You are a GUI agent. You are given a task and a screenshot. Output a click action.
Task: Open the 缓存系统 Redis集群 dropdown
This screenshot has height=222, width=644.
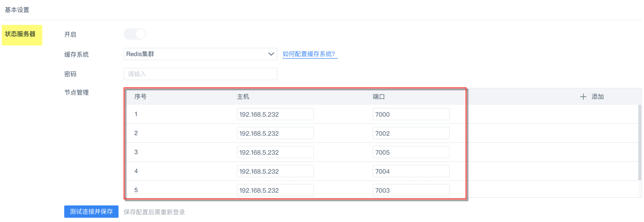pos(195,54)
